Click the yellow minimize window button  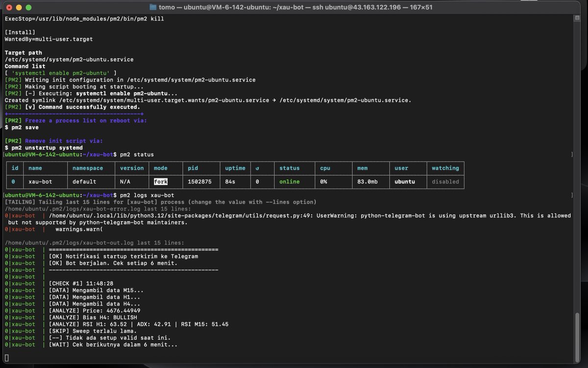click(20, 7)
